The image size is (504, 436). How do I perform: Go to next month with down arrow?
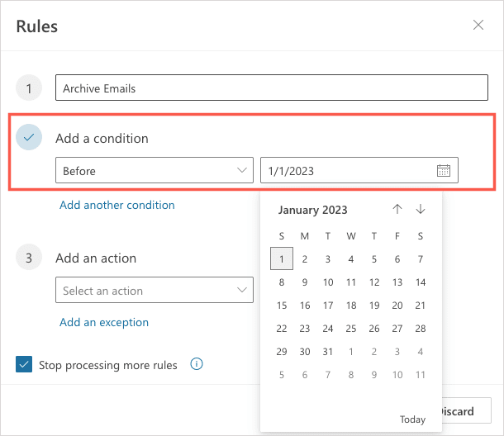tap(421, 210)
